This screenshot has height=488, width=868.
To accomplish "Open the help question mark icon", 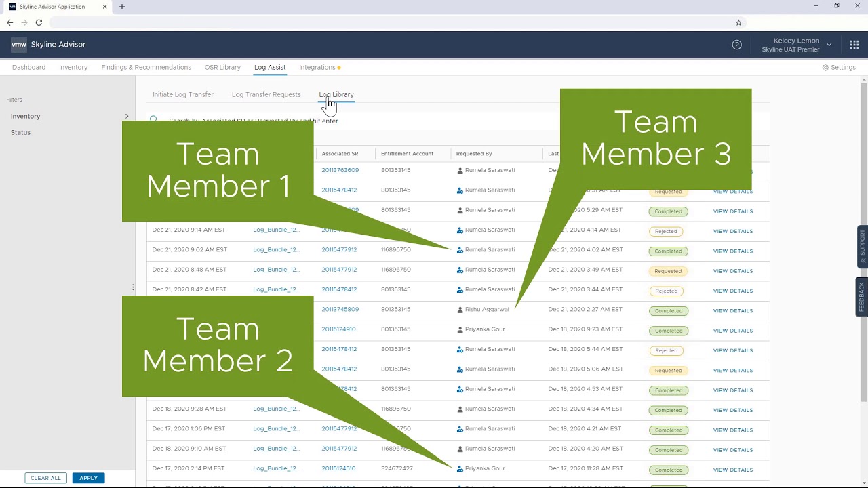I will point(736,45).
